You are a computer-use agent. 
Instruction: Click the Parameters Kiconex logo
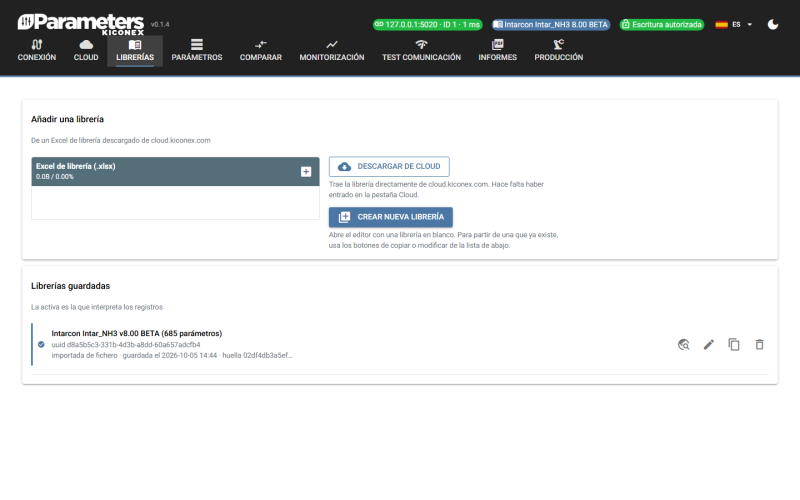[x=81, y=24]
